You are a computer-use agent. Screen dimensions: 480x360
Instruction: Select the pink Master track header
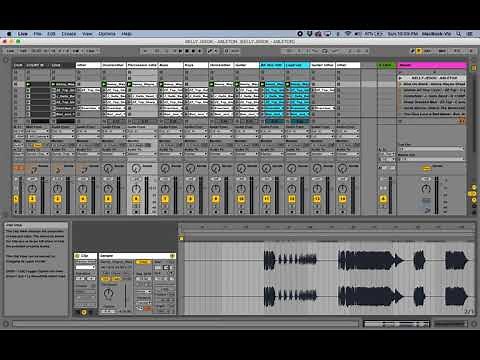pos(432,65)
